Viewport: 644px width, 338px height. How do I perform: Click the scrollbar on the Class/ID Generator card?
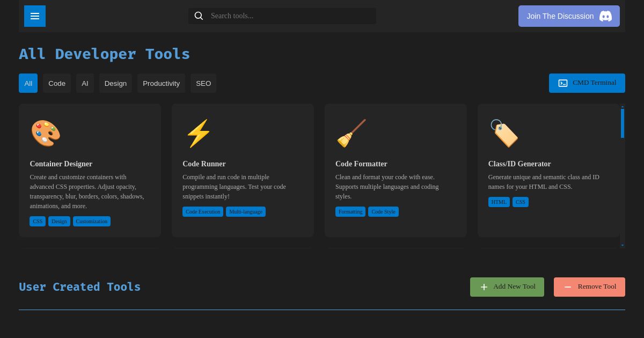click(x=622, y=123)
